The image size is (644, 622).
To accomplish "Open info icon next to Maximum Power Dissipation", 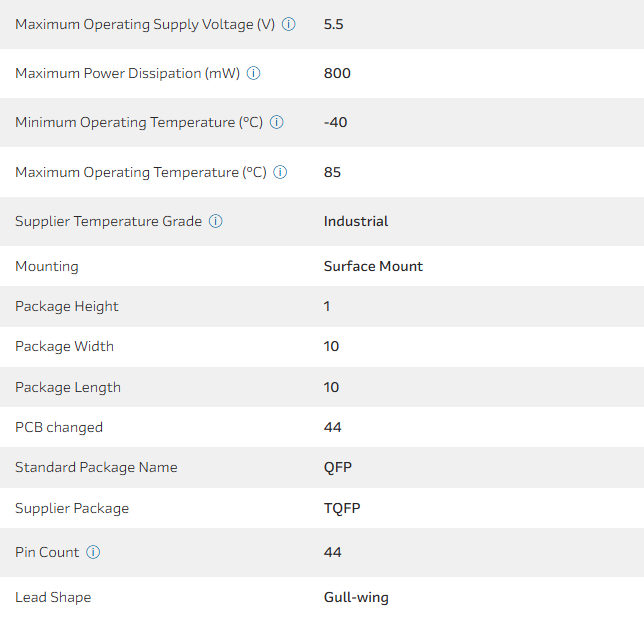I will (254, 73).
